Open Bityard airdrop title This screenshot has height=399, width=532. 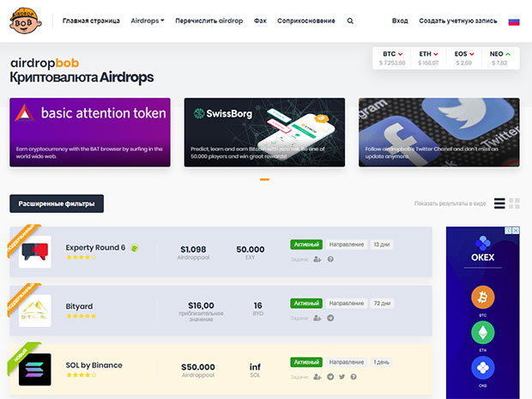pyautogui.click(x=79, y=306)
